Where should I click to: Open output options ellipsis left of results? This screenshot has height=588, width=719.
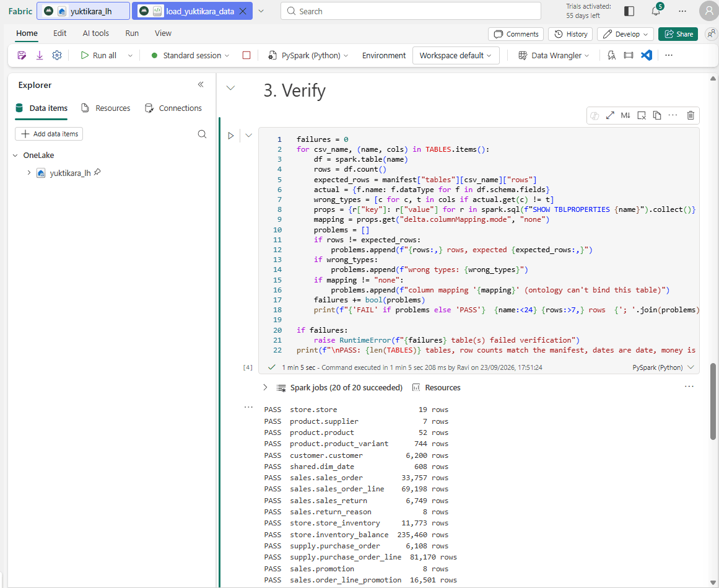point(248,407)
